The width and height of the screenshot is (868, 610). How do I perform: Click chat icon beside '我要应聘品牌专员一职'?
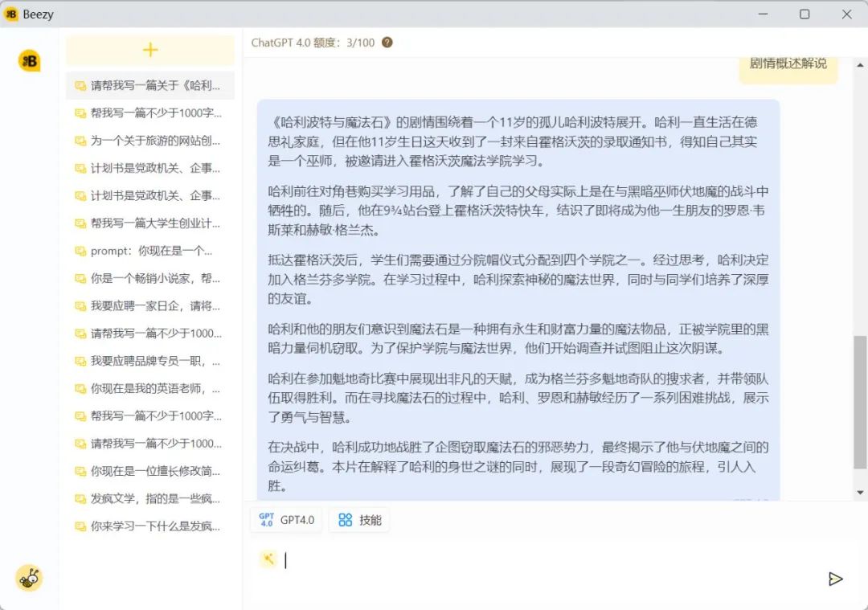click(x=80, y=361)
